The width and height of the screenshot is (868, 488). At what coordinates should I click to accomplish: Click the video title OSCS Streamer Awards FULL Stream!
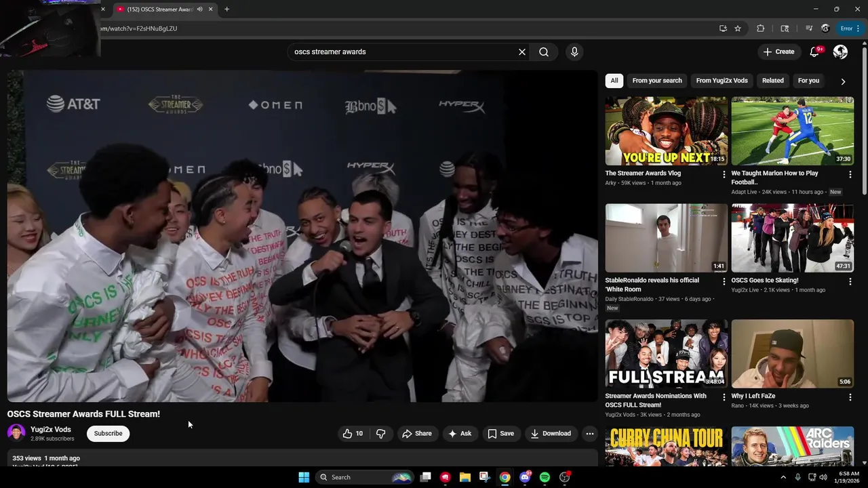click(x=83, y=414)
